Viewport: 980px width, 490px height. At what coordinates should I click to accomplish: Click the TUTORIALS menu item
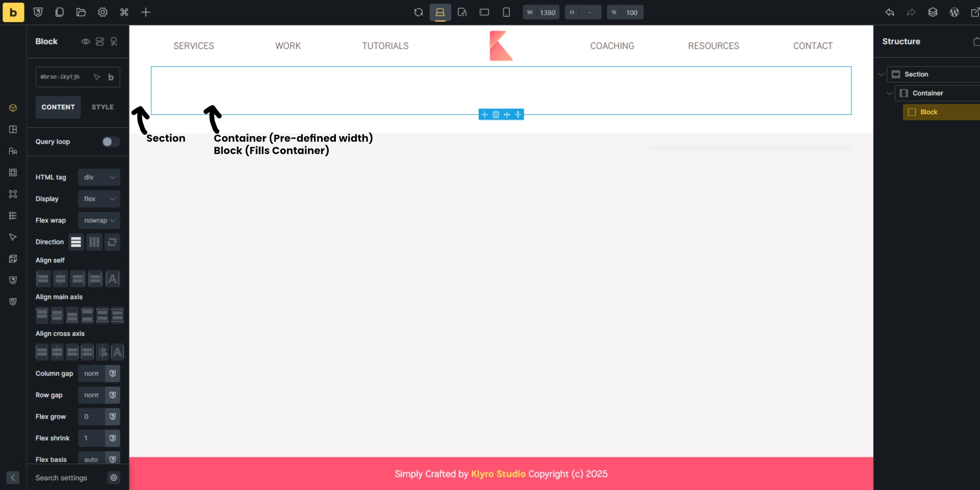point(385,46)
